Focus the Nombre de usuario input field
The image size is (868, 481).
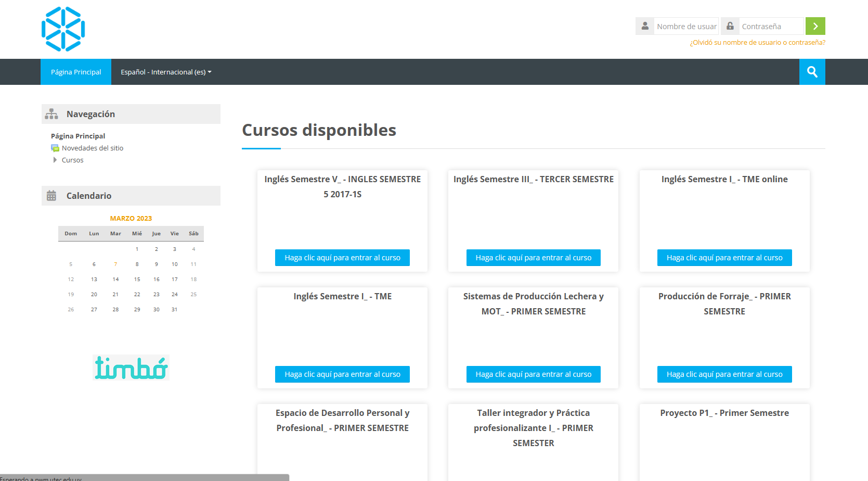tap(686, 27)
